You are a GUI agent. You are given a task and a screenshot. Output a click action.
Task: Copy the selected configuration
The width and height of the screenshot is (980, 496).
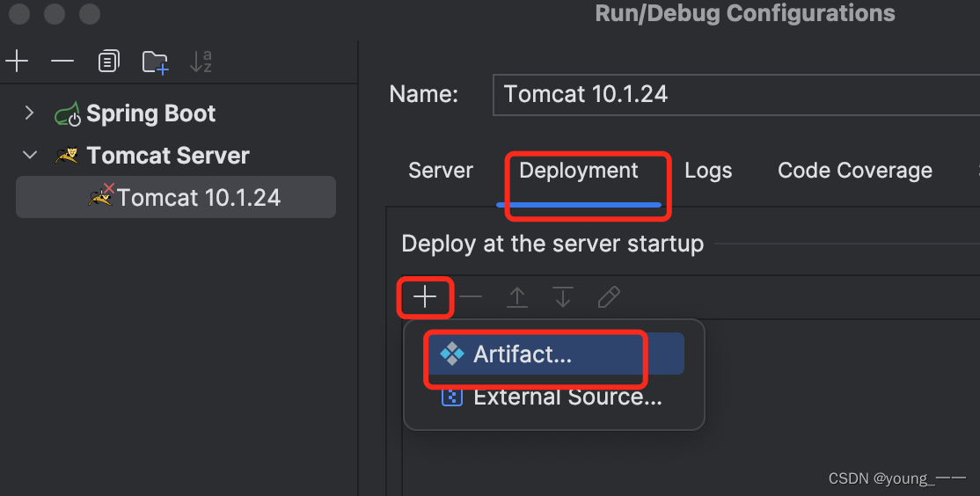click(x=109, y=62)
